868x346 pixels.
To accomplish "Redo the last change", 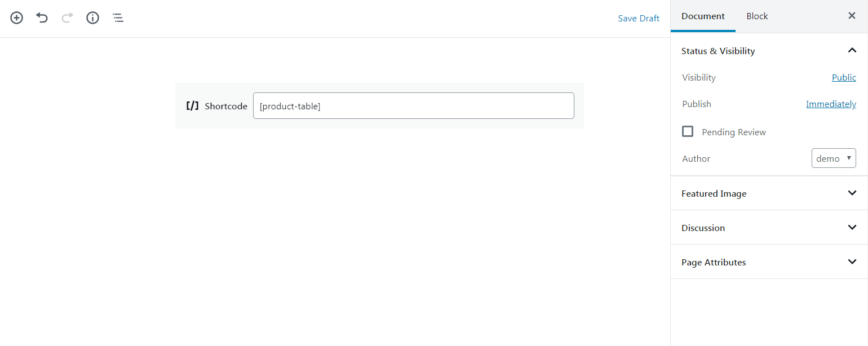I will 67,17.
